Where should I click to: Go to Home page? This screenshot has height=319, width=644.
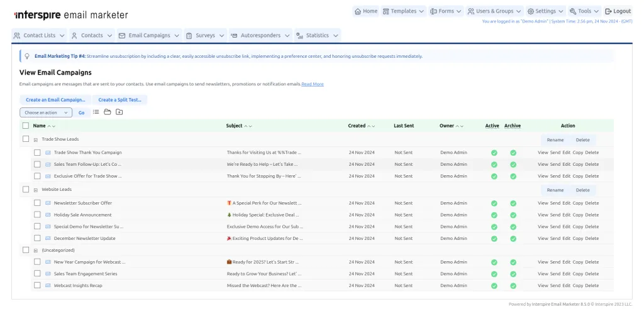tap(366, 11)
